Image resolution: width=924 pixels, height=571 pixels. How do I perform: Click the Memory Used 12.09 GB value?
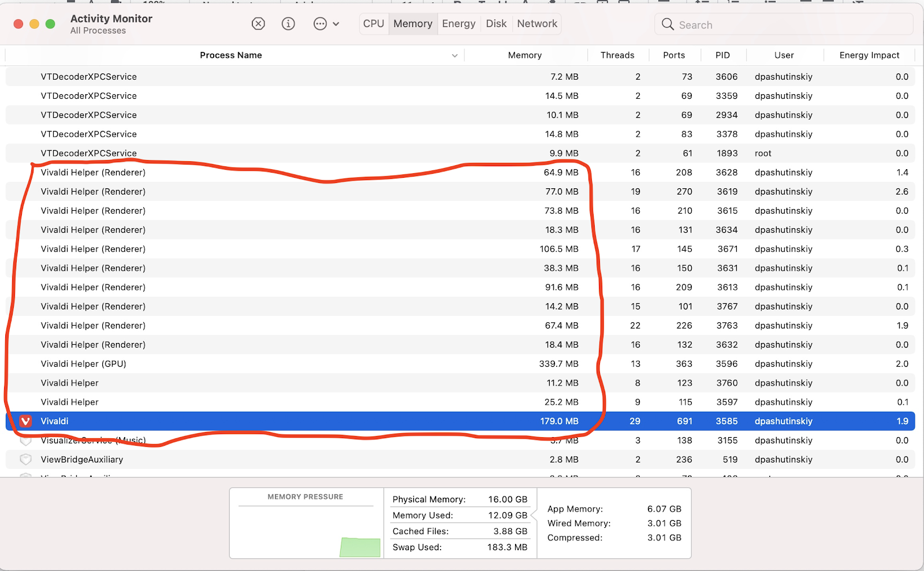(x=508, y=515)
